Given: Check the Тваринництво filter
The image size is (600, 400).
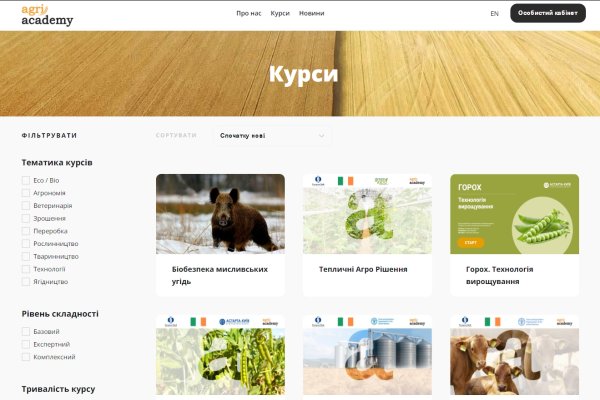Looking at the screenshot, I should coord(26,256).
